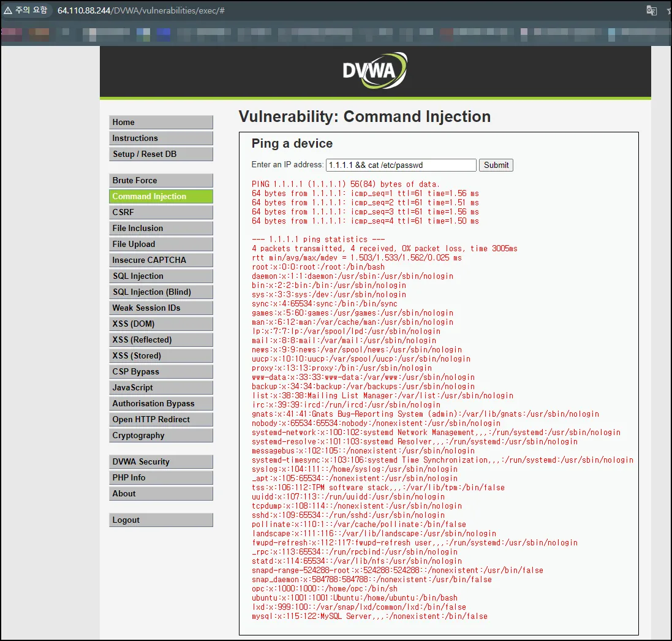Image resolution: width=672 pixels, height=641 pixels.
Task: Click the 'fwupd-refresh' passwd line
Action: point(415,543)
